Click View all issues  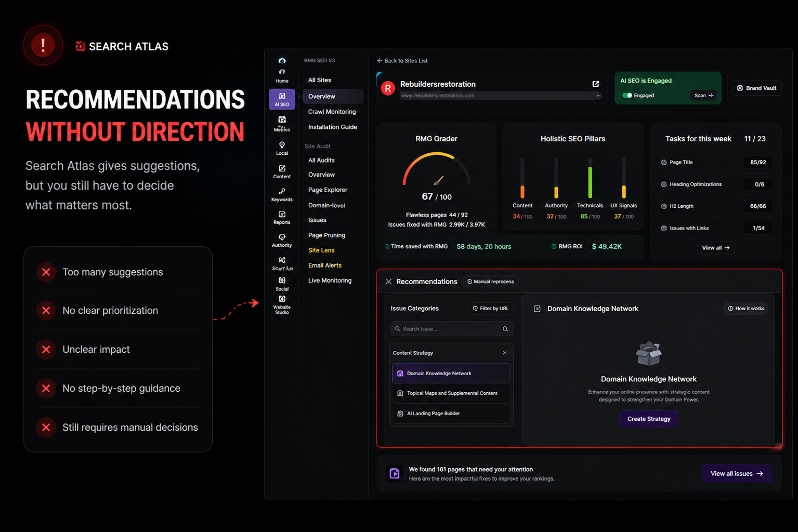[x=737, y=473]
